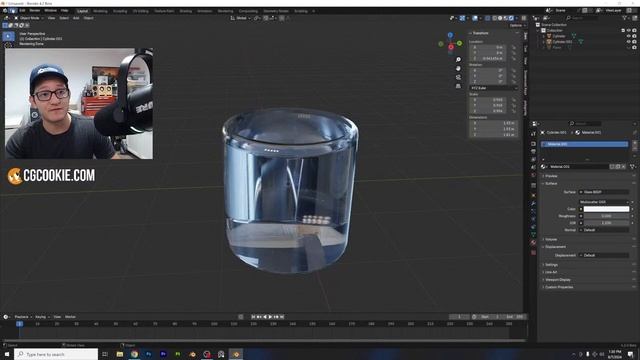Toggle visibility eye for Cylinder.001
The height and width of the screenshot is (360, 640).
[629, 42]
